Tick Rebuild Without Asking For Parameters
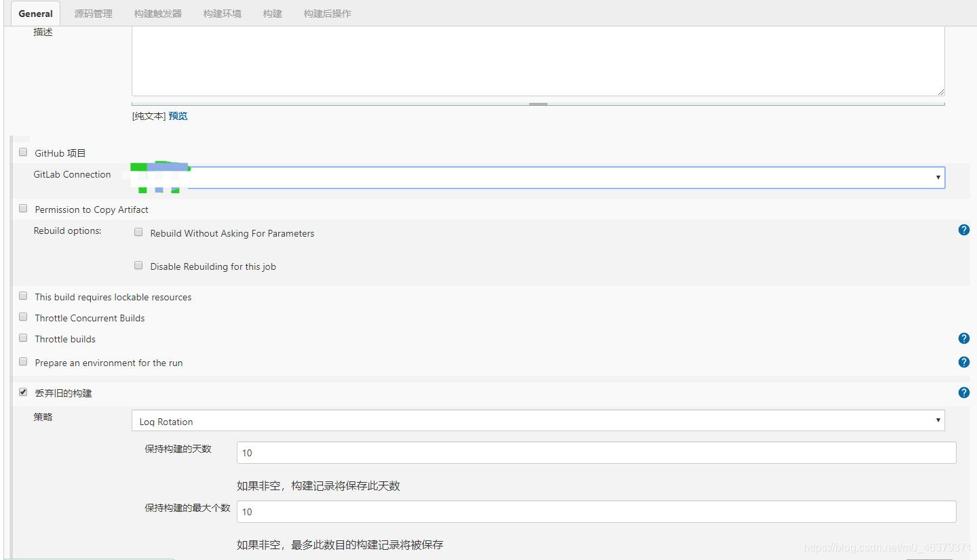The height and width of the screenshot is (560, 977). pos(138,233)
